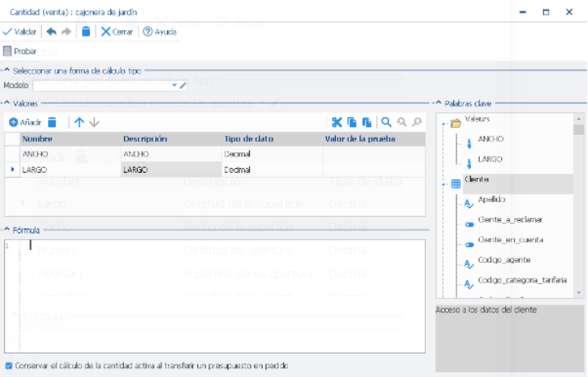588x377 pixels.
Task: Click inside the Fórmula editor area
Action: [215, 296]
